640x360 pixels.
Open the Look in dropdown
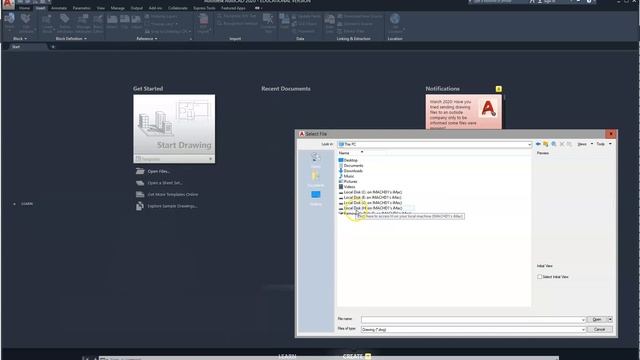[529, 144]
